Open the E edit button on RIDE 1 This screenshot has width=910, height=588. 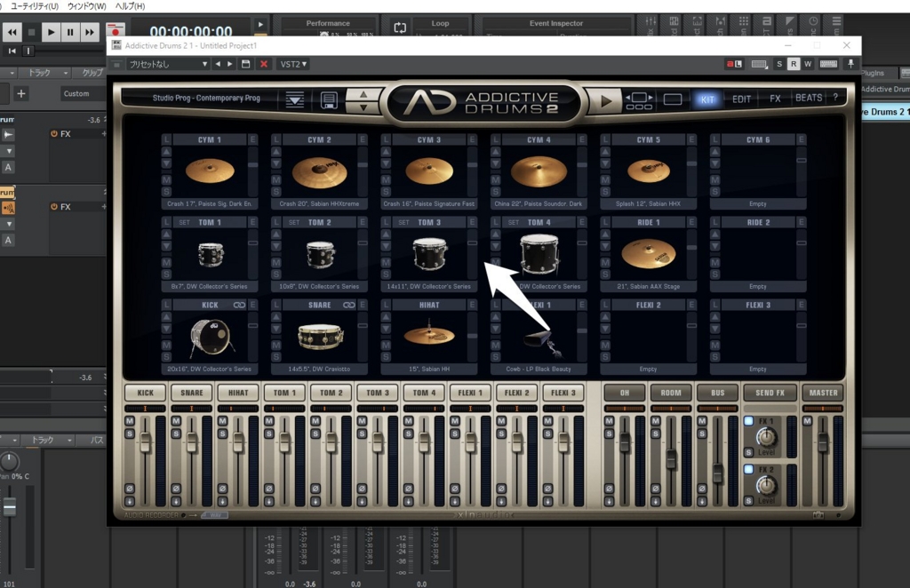(x=691, y=222)
